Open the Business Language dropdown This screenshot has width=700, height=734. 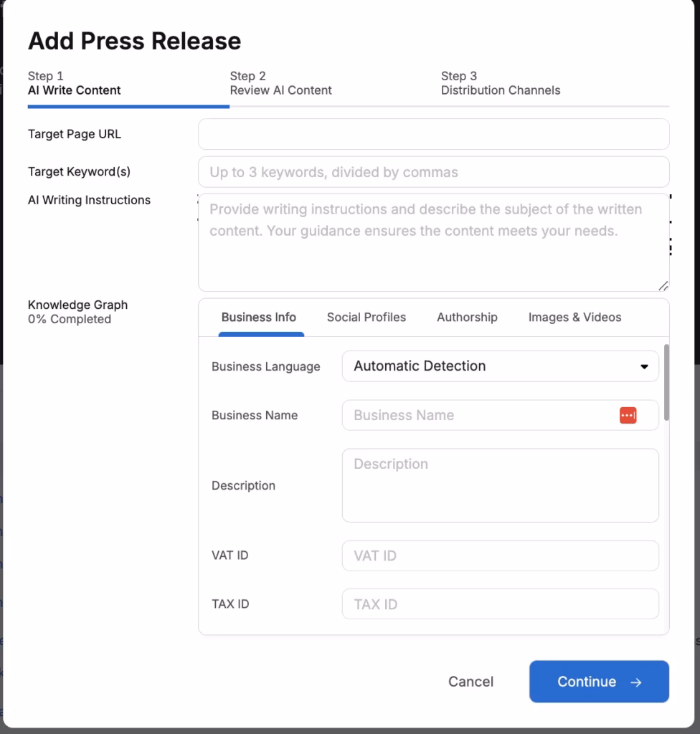tap(500, 366)
